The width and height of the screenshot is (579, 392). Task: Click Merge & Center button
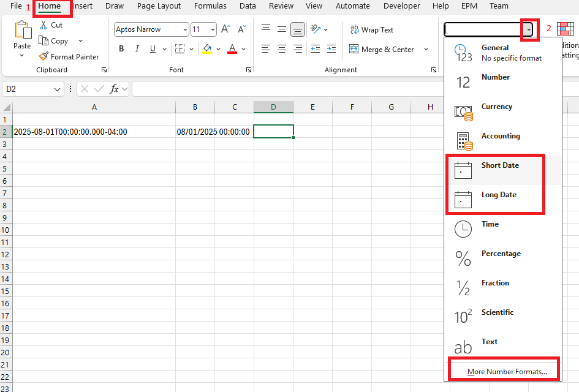click(x=382, y=49)
